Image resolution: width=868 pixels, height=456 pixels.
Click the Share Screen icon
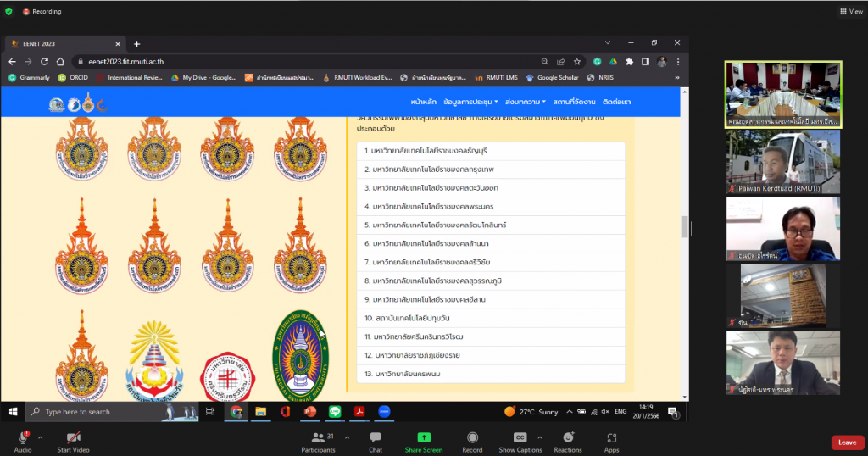coord(424,437)
